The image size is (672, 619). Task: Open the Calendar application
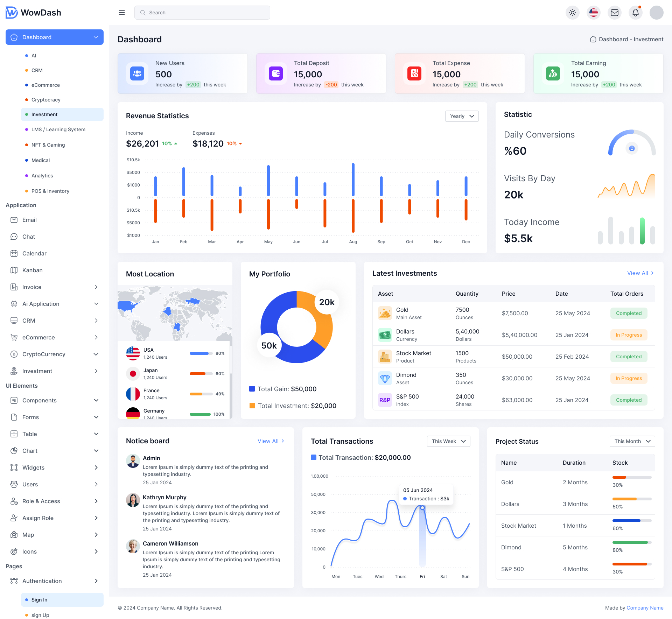click(14, 253)
